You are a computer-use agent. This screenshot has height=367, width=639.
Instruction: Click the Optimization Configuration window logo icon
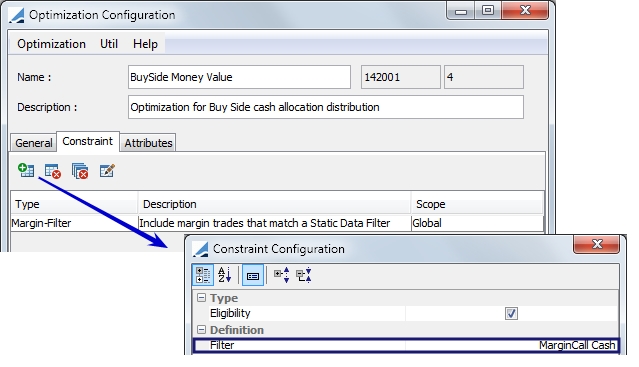17,15
